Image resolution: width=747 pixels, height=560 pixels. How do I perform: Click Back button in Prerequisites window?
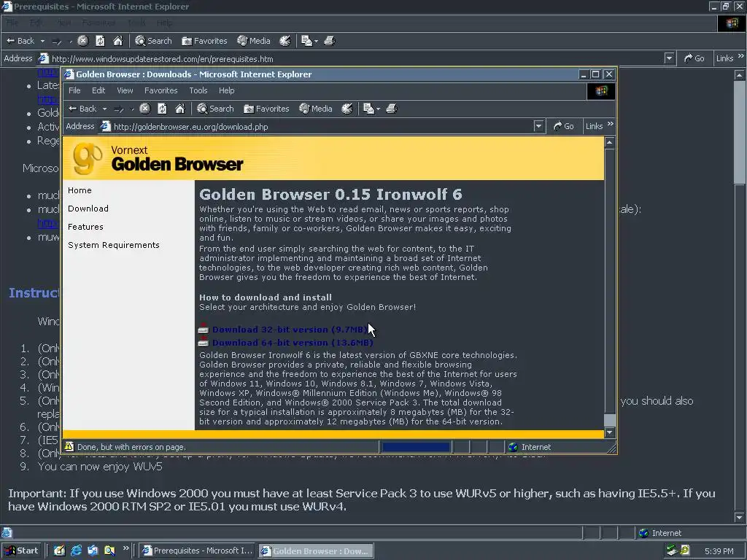pyautogui.click(x=20, y=41)
